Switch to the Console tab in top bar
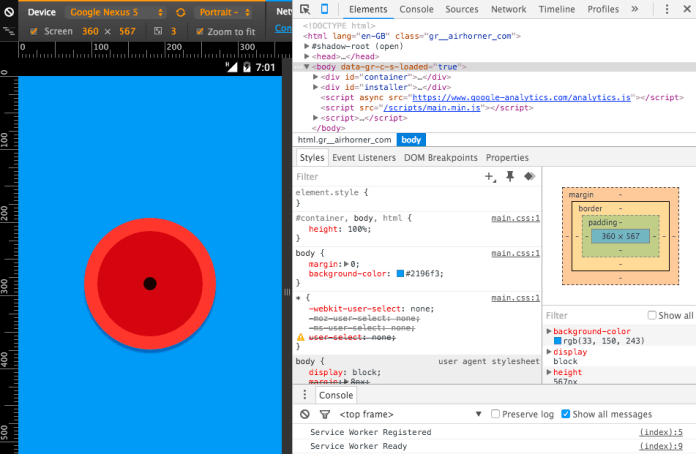The image size is (696, 454). (x=416, y=9)
